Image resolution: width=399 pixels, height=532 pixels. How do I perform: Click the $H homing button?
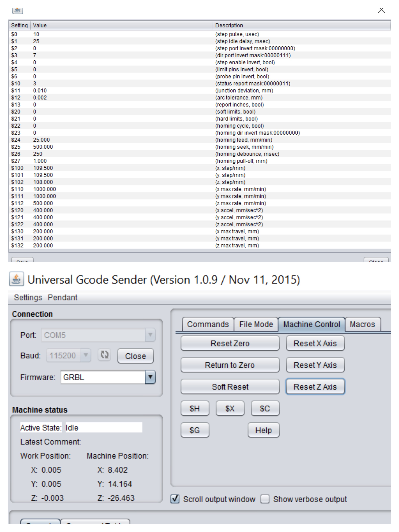pos(195,408)
